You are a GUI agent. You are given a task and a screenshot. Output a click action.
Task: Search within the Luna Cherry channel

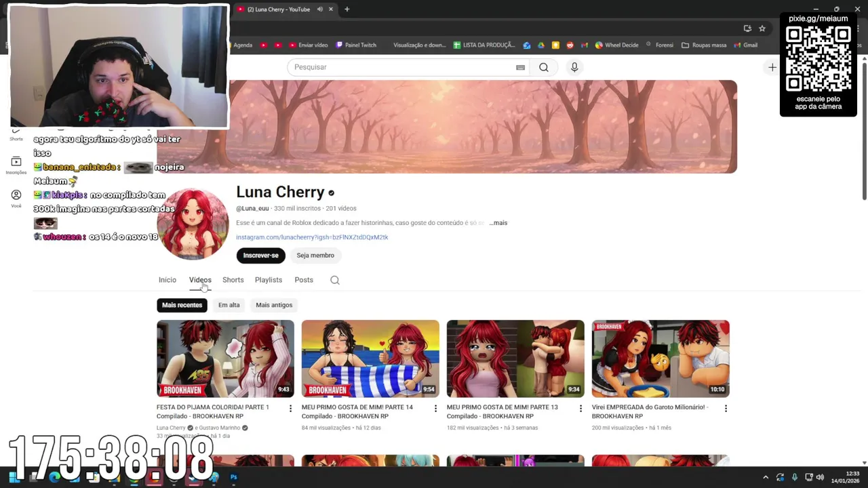335,280
